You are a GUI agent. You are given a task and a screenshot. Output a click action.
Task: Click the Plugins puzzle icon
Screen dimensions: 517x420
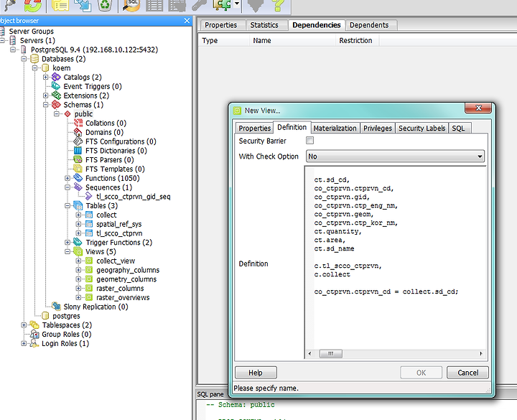222,5
